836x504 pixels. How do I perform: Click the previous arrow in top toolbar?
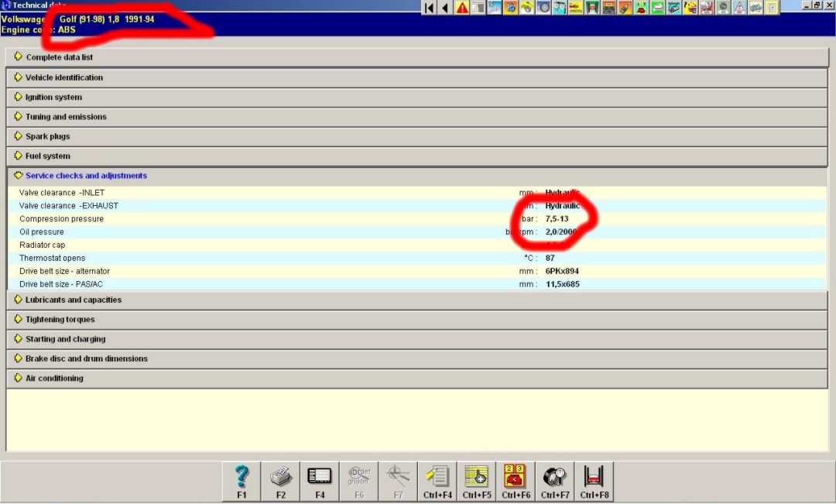tap(445, 8)
